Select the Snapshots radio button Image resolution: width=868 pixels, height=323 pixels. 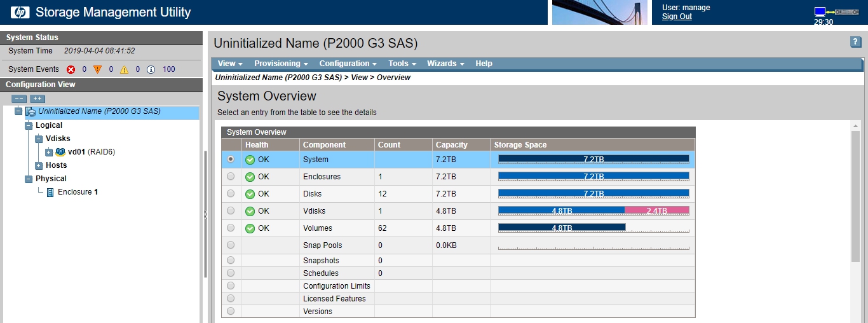pyautogui.click(x=230, y=260)
